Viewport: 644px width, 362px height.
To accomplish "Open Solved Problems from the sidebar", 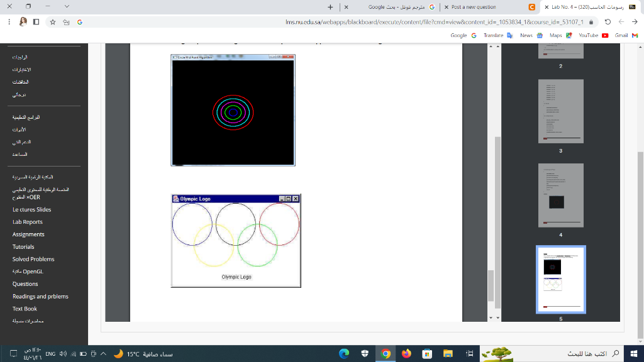I will [33, 259].
